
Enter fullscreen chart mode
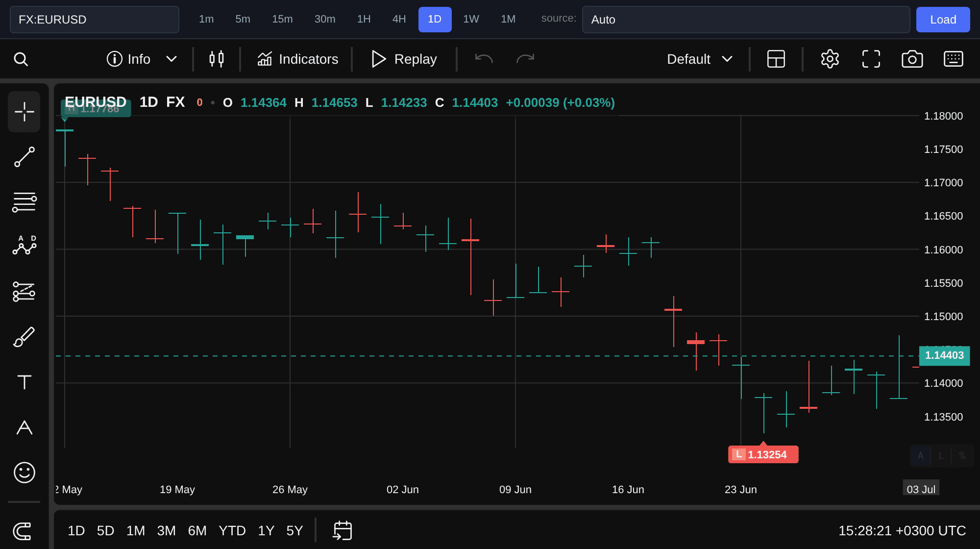coord(871,59)
